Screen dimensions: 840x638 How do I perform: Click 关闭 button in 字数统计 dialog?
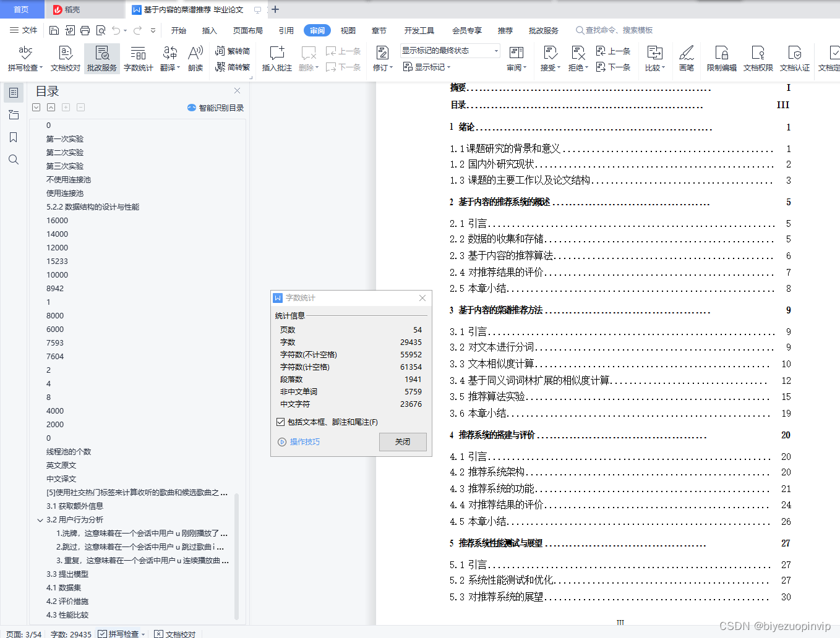(x=403, y=441)
